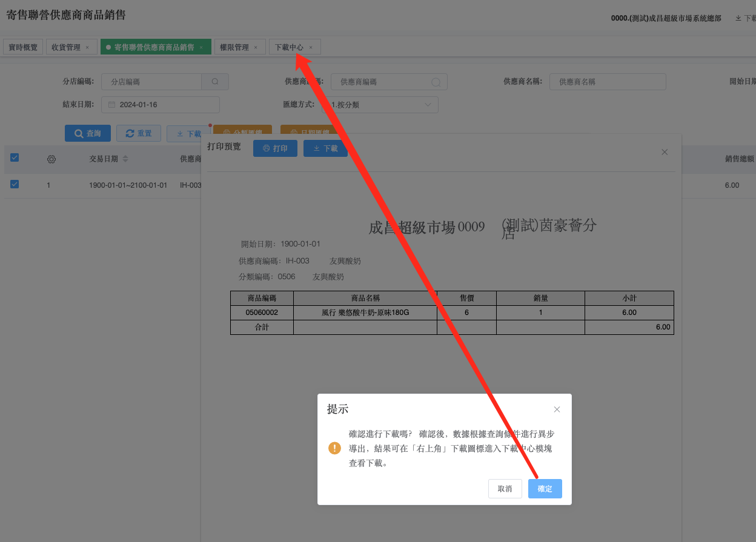
Task: Close the 下載中心 tab via its x
Action: [x=311, y=47]
